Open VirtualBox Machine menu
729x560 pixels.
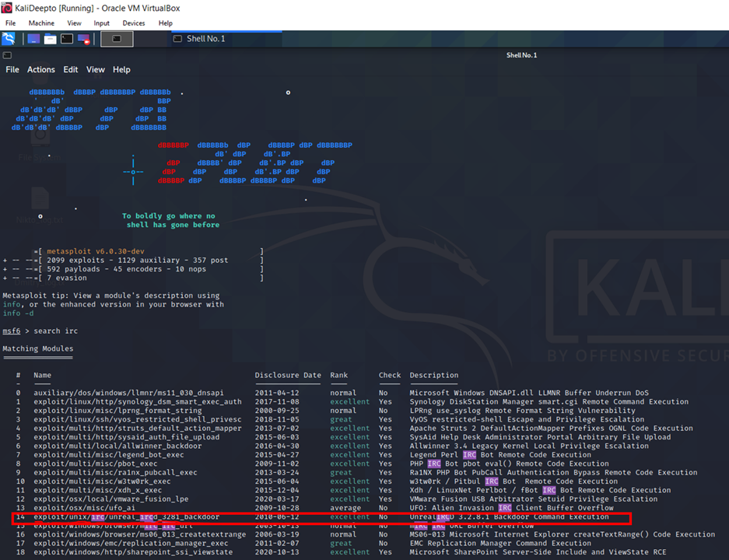click(x=41, y=23)
